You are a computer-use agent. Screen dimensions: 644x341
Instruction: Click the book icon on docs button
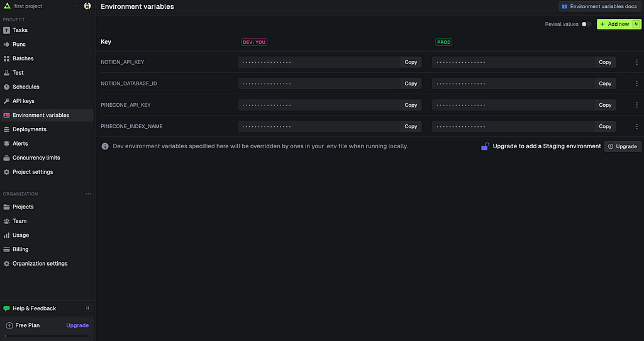click(x=565, y=6)
